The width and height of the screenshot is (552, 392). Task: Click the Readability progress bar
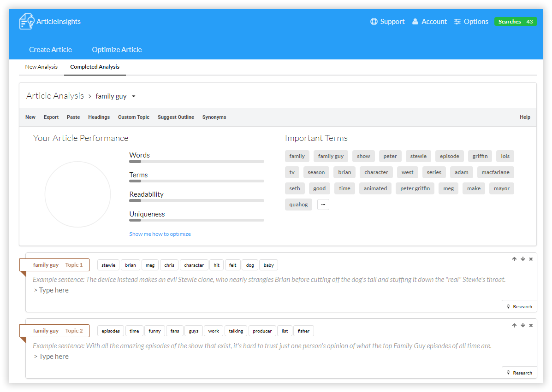coord(196,201)
